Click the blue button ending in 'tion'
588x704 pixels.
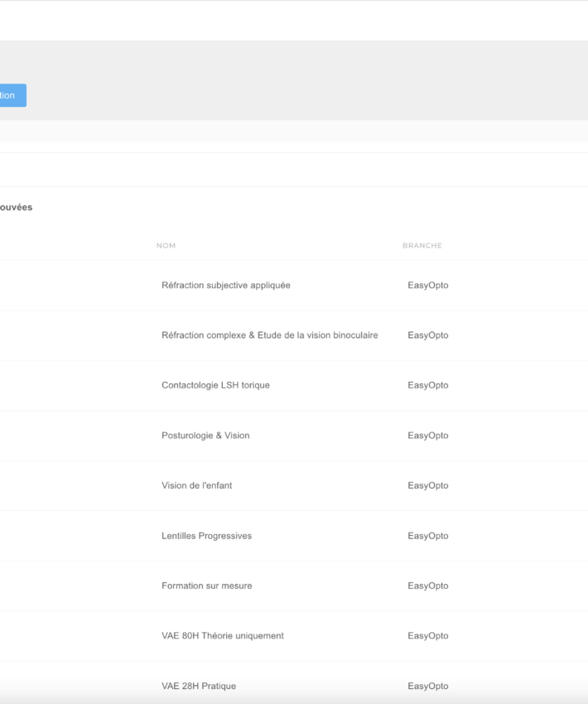point(12,95)
